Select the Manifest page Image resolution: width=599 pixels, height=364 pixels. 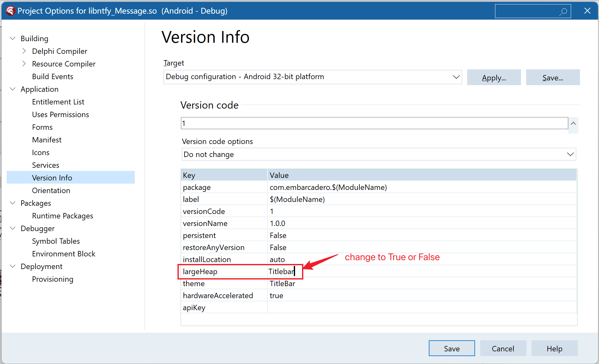[47, 140]
